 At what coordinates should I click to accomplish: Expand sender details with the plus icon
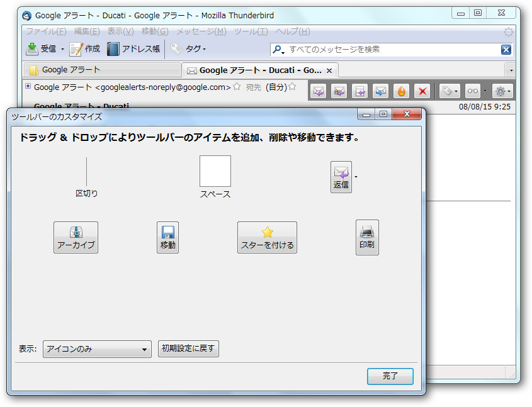point(28,86)
